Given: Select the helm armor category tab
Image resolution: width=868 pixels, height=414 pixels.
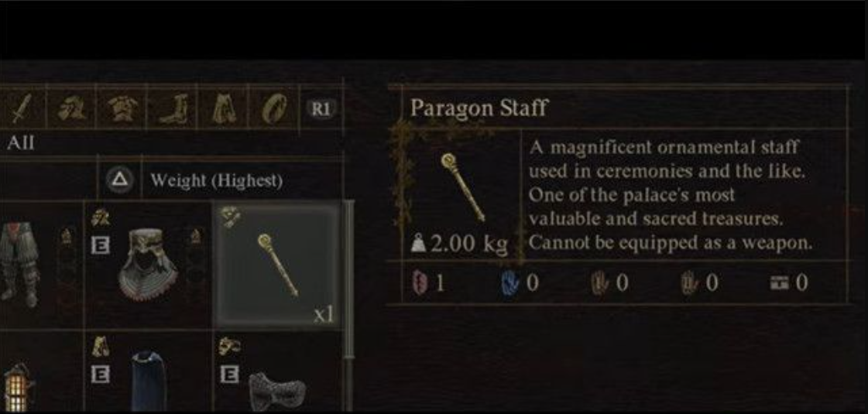Looking at the screenshot, I should pyautogui.click(x=73, y=108).
